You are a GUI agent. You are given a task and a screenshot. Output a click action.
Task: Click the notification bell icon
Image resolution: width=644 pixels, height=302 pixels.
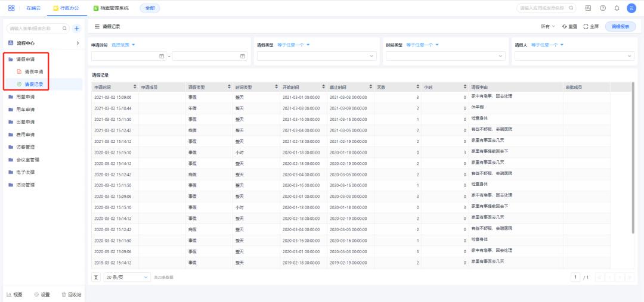pos(616,8)
